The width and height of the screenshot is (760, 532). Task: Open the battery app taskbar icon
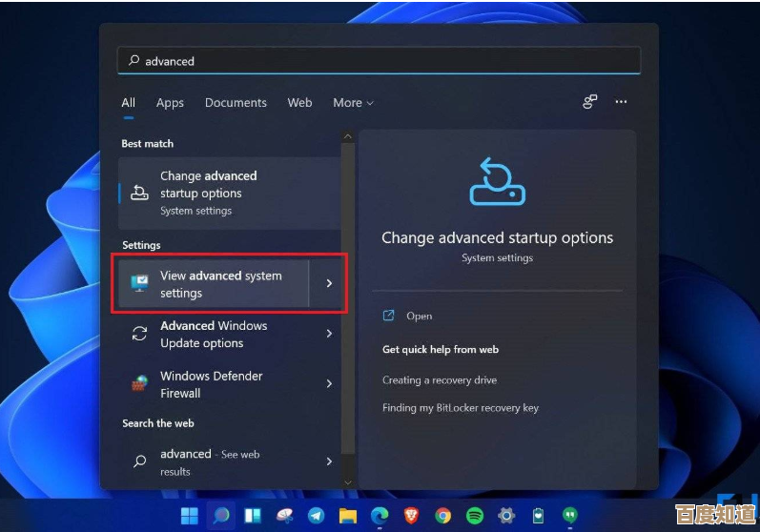point(538,516)
